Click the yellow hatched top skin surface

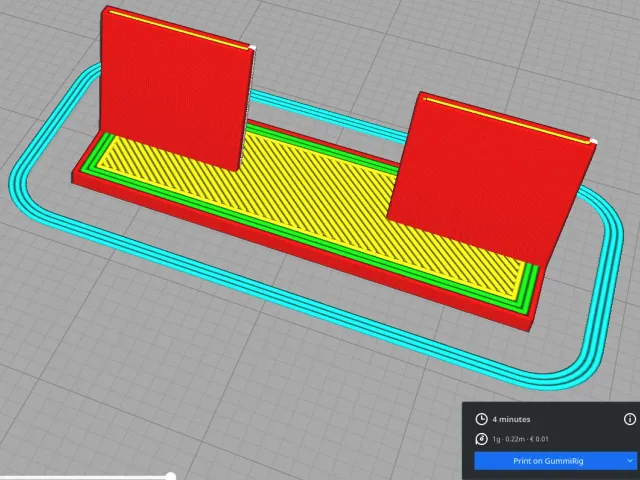point(310,204)
